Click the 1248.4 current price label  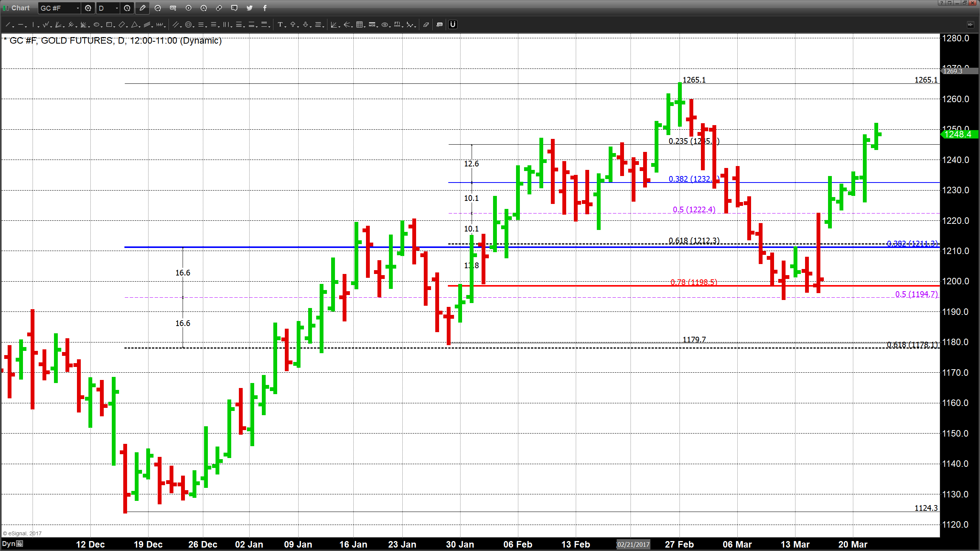tap(959, 134)
